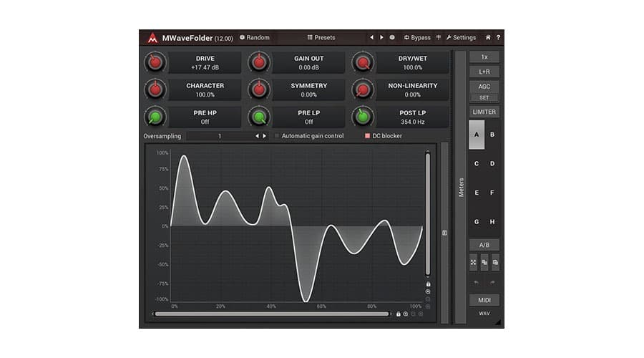Click the copy preset icon below A/B
The image size is (644, 358).
484,262
